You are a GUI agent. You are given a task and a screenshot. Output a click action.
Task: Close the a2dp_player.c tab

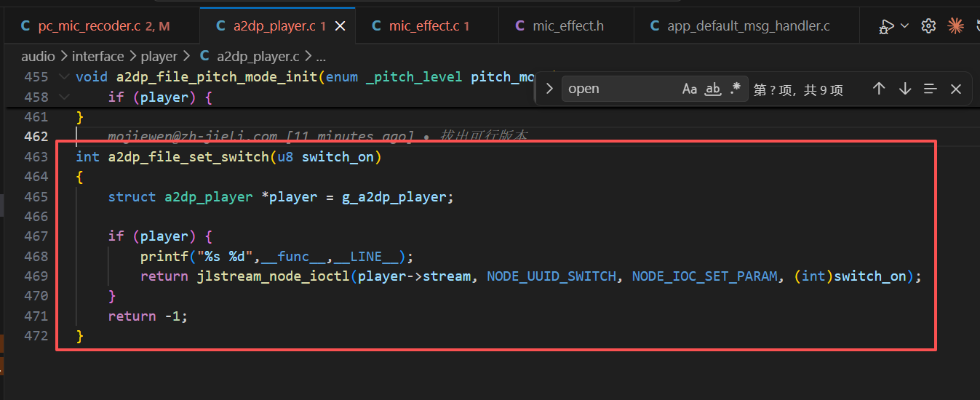pos(340,26)
